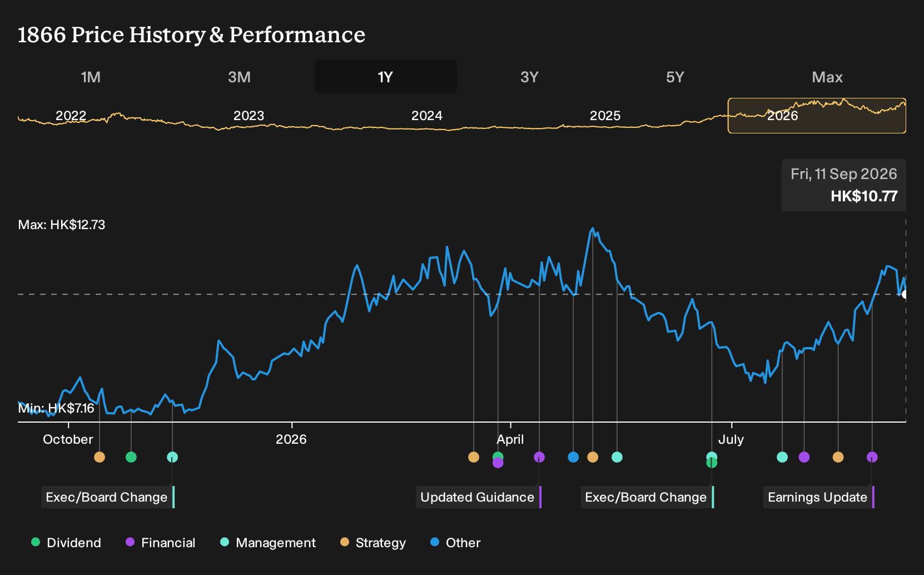
Task: Select the purple marker above Earnings Update
Action: click(x=872, y=457)
